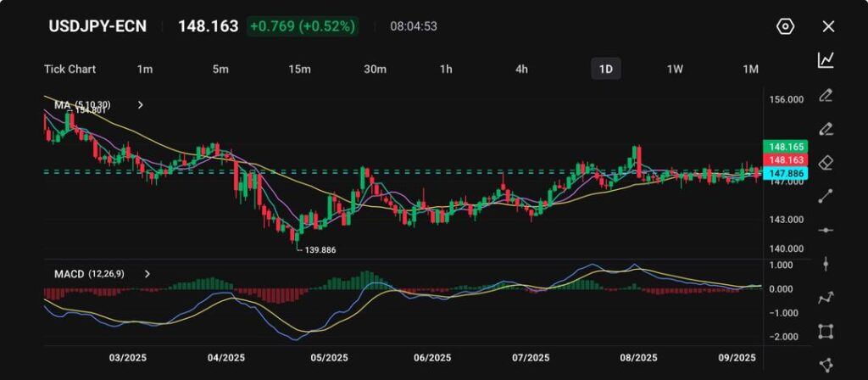Click the cyan 147.886 price tag
Image resolution: width=868 pixels, height=380 pixels.
784,173
